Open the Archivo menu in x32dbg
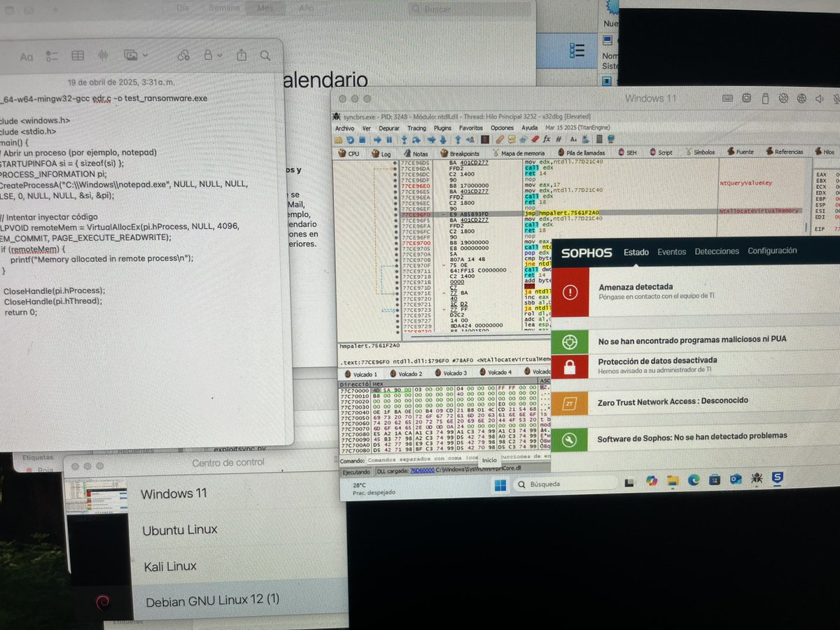The width and height of the screenshot is (840, 630). (344, 128)
